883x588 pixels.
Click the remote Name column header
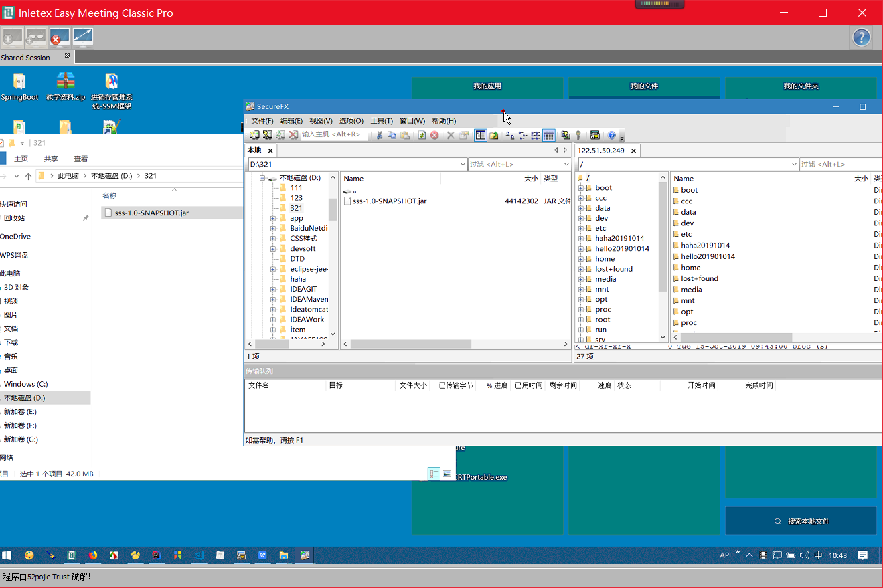[684, 179]
